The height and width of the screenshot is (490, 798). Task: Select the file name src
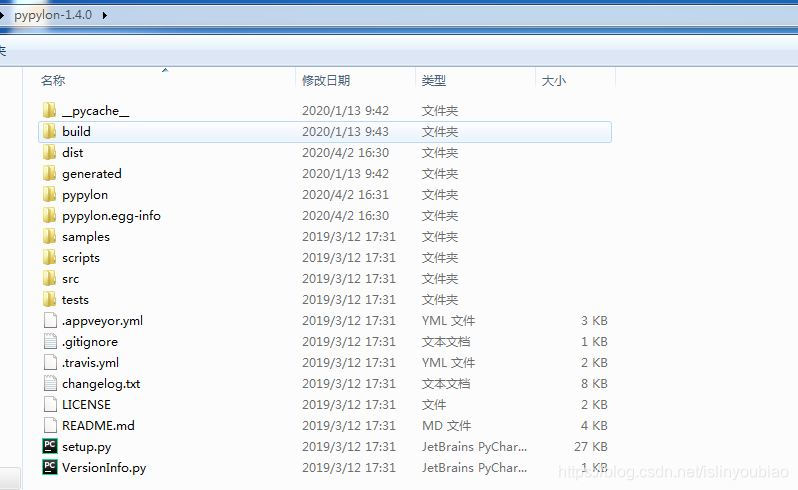click(70, 279)
